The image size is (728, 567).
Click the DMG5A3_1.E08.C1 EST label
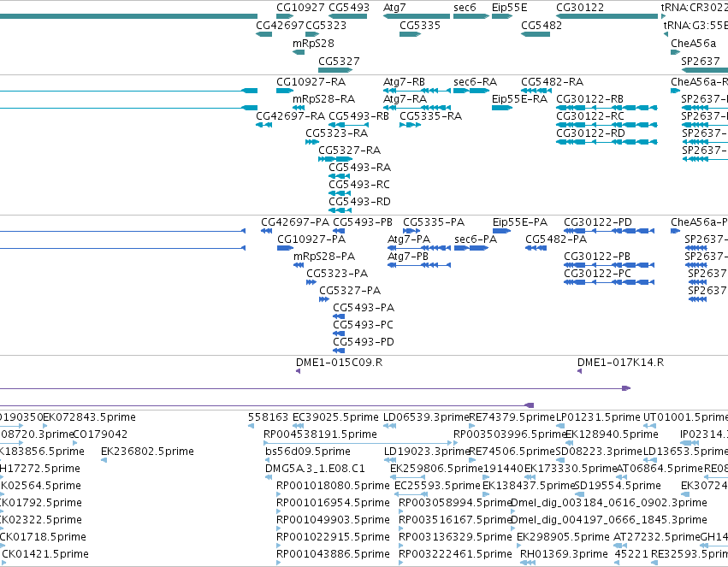pos(316,469)
